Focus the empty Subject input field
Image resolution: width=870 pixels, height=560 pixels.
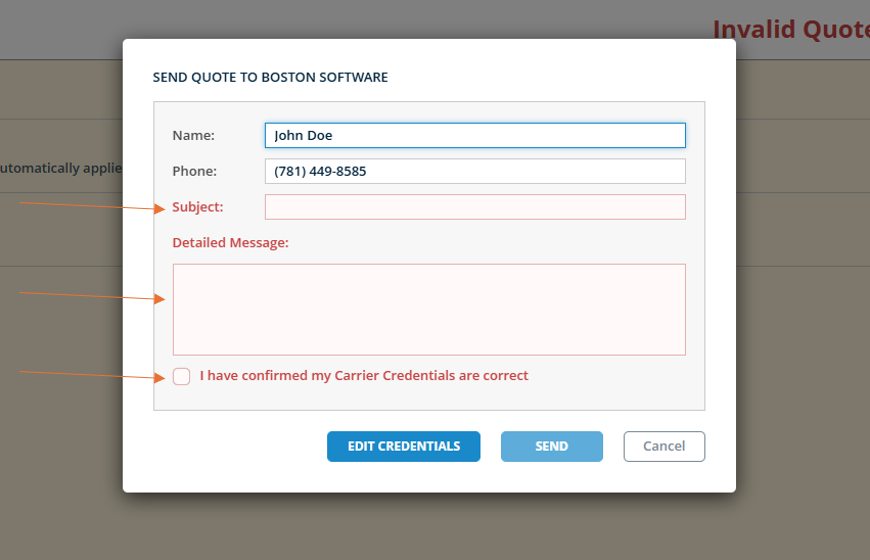click(x=475, y=207)
